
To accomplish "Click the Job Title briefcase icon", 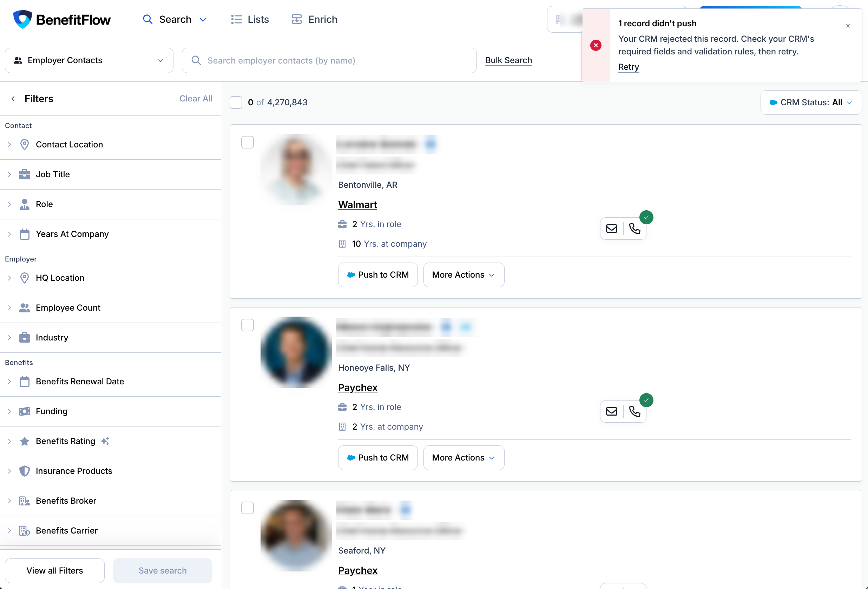I will pos(25,174).
